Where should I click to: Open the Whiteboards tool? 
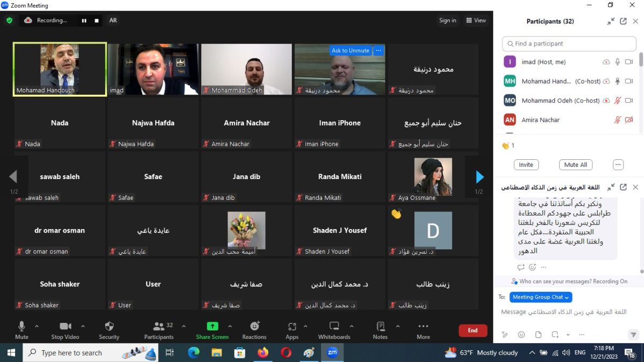(x=334, y=330)
